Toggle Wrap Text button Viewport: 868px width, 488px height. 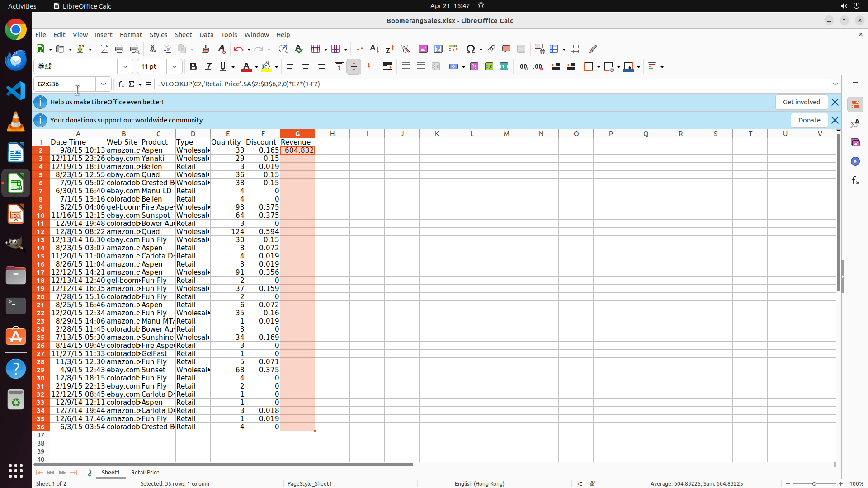387,67
